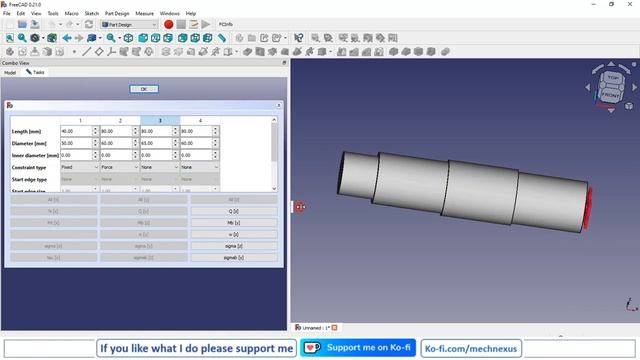640x360 pixels.
Task: Switch to the Tasks tab
Action: click(x=35, y=72)
